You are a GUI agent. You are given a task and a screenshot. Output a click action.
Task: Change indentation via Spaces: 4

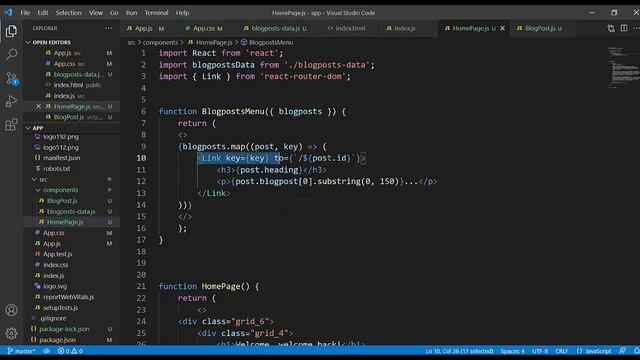pyautogui.click(x=513, y=351)
